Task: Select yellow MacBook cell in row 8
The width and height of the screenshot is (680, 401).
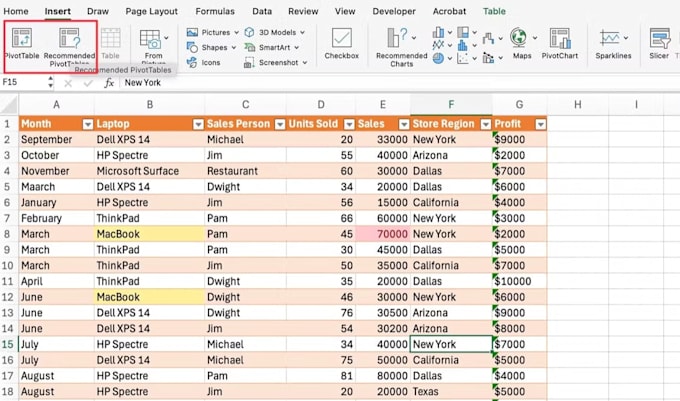Action: point(149,234)
